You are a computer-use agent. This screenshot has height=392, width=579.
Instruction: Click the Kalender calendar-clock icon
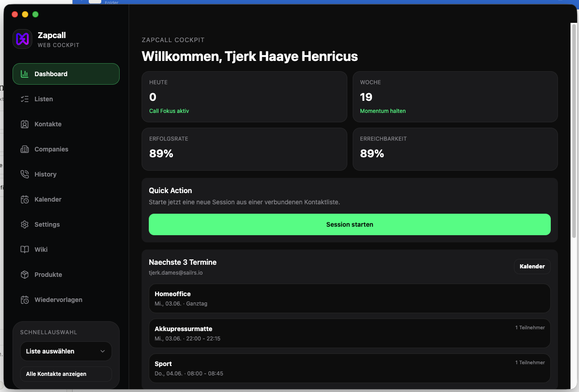click(25, 199)
